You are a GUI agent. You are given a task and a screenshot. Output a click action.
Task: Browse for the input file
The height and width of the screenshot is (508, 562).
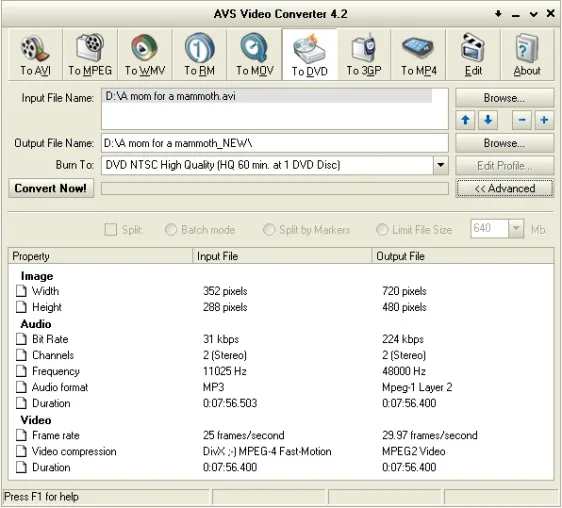(x=504, y=98)
